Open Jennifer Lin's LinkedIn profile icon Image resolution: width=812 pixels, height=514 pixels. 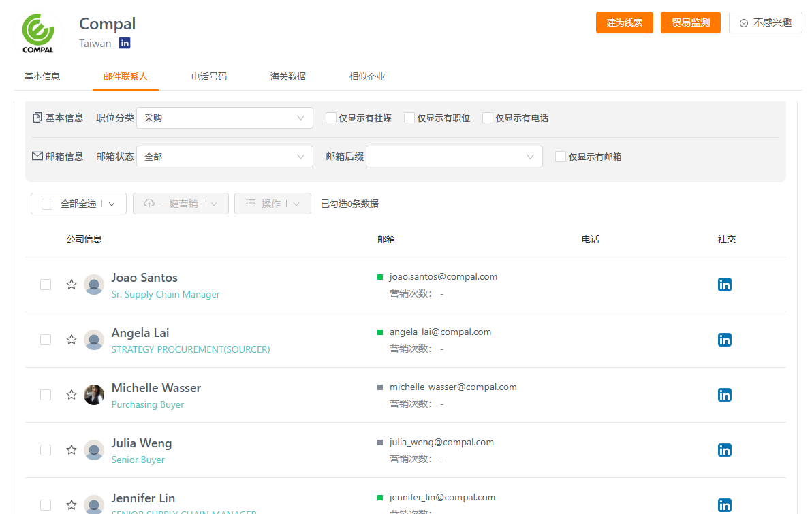point(725,505)
